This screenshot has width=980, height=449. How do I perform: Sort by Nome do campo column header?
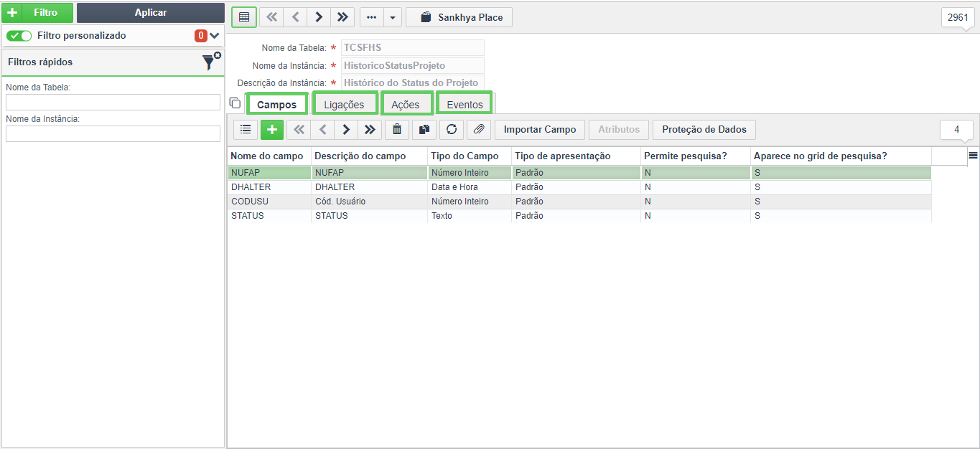point(269,156)
